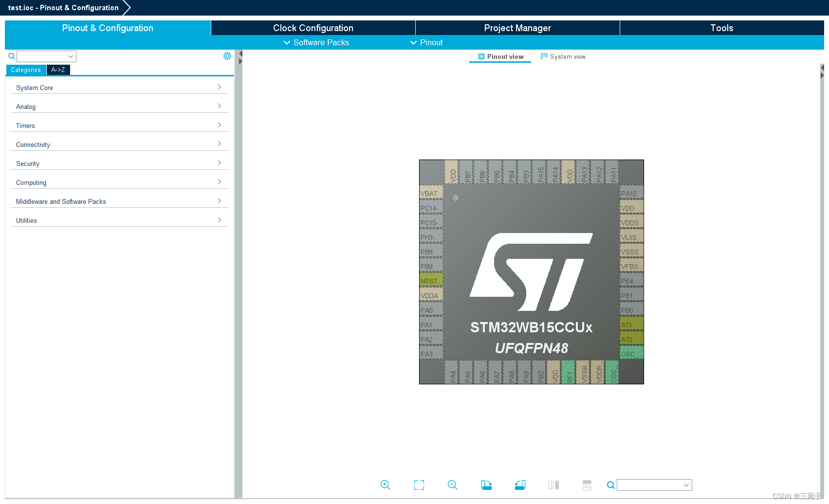This screenshot has width=829, height=504.
Task: Expand the Connectivity category
Action: (x=119, y=144)
